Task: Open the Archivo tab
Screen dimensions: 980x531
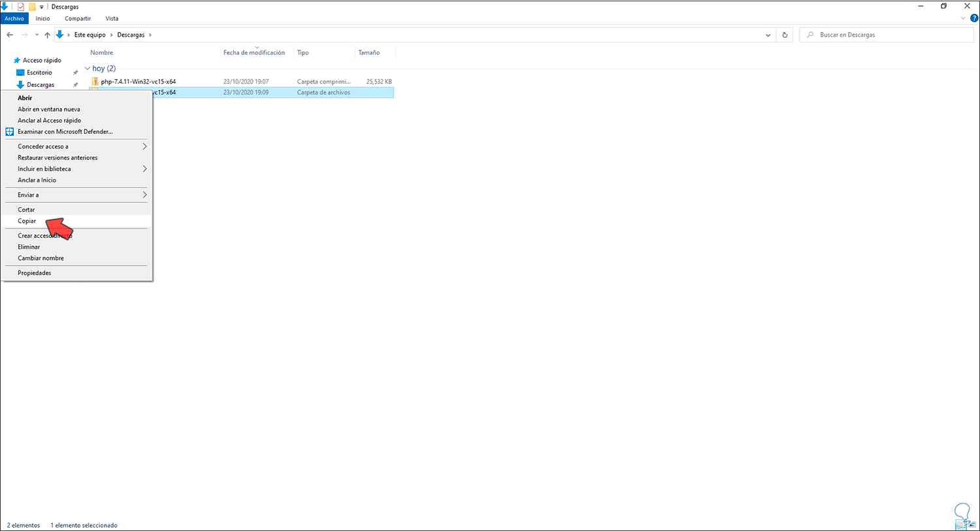Action: (14, 18)
